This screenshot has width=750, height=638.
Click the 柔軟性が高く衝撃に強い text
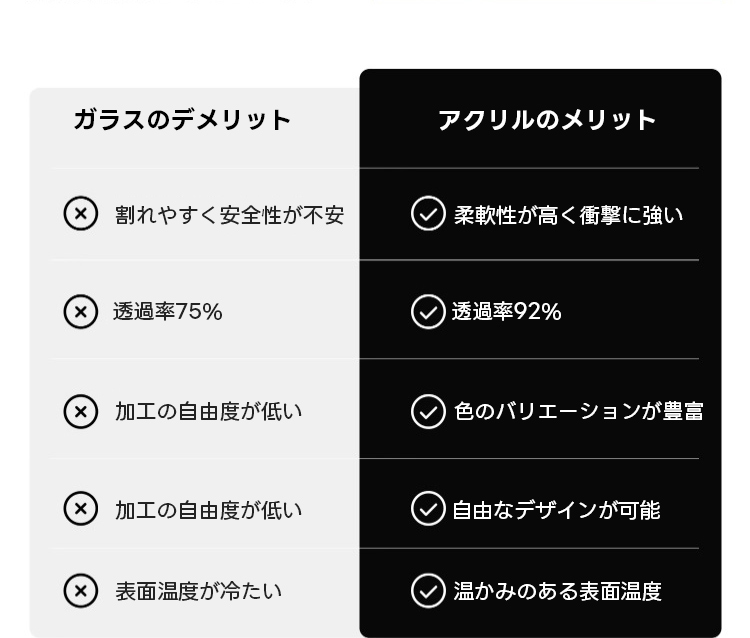568,215
